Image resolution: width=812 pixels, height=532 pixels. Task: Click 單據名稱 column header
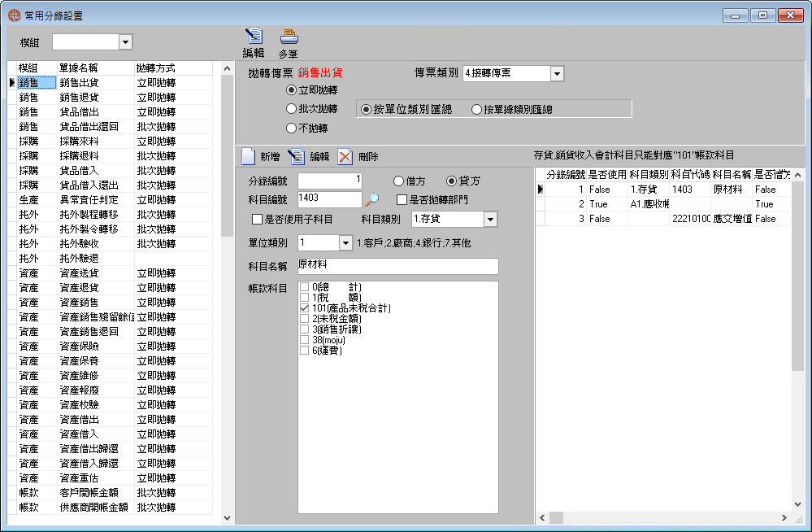coord(95,68)
